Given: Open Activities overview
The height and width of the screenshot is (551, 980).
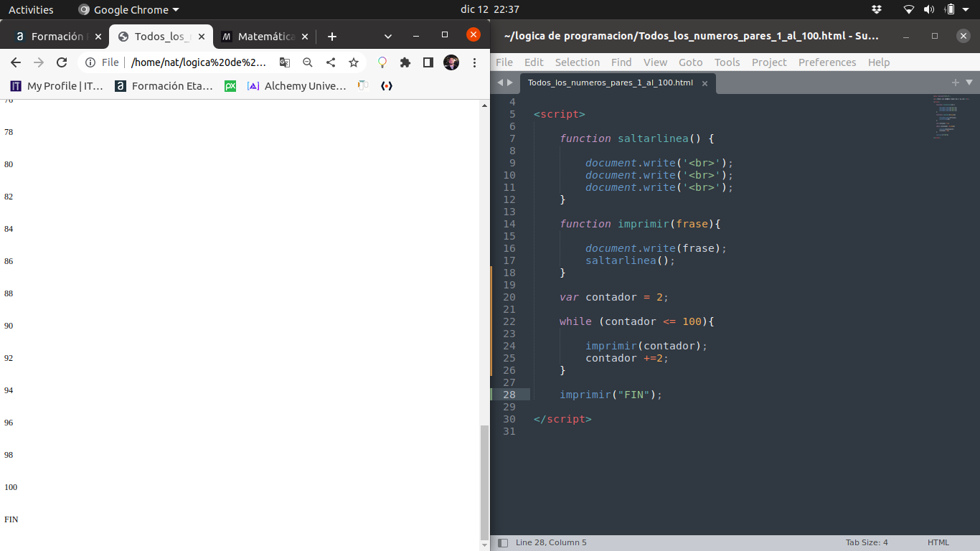Looking at the screenshot, I should point(31,10).
